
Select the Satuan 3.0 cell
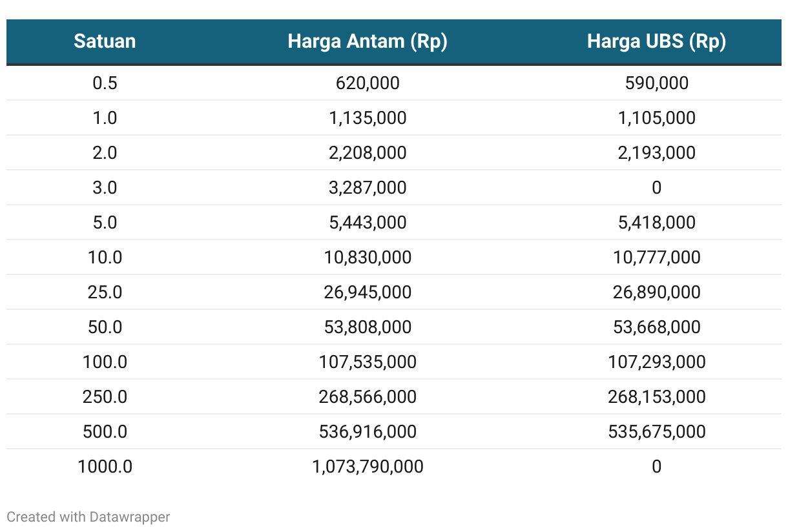(105, 188)
